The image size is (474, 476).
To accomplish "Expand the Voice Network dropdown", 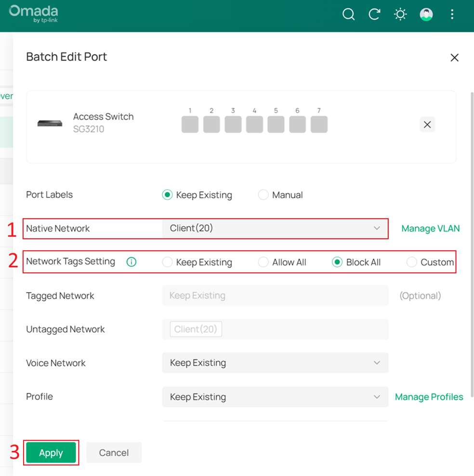I will [275, 362].
